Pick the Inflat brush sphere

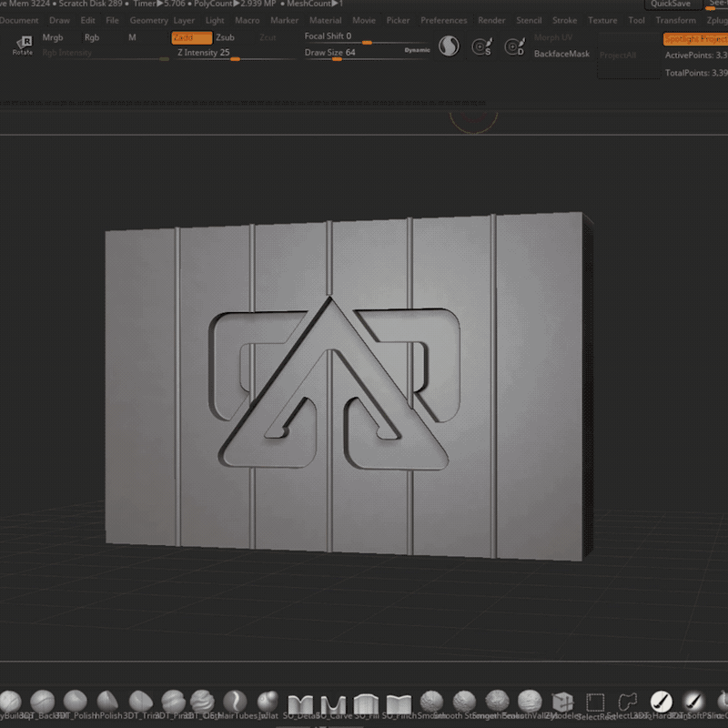tap(268, 702)
